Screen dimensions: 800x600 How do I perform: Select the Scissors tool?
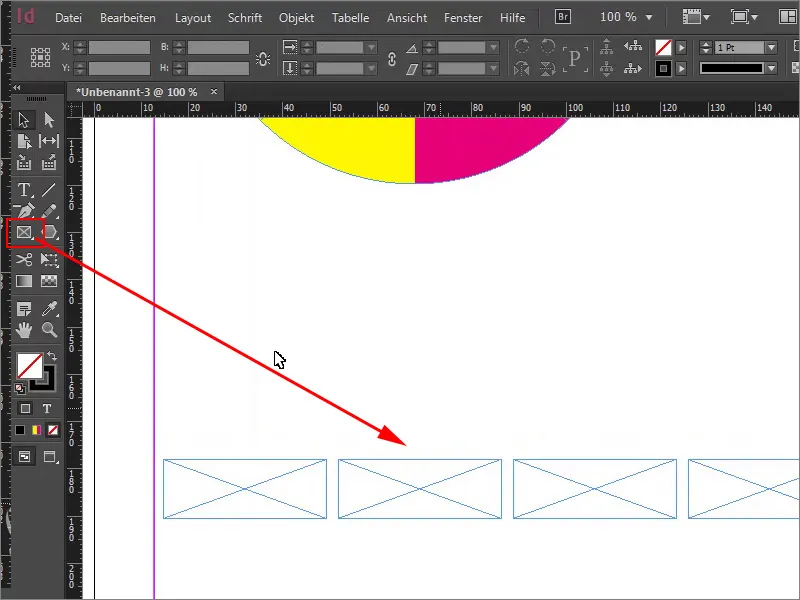(23, 260)
